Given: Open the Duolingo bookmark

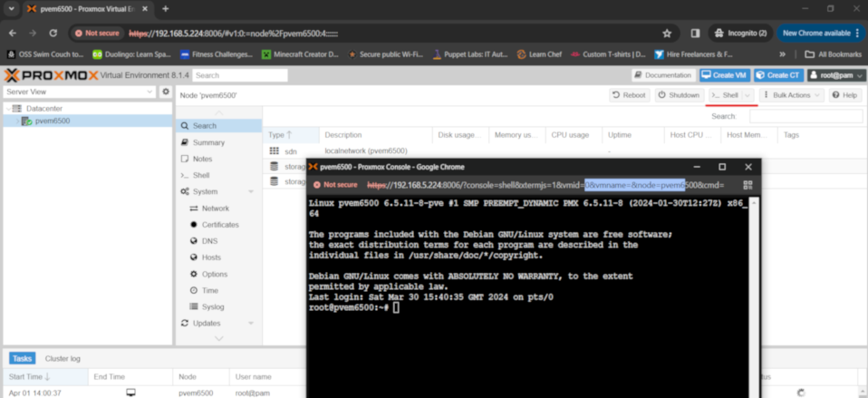Looking at the screenshot, I should pos(131,54).
